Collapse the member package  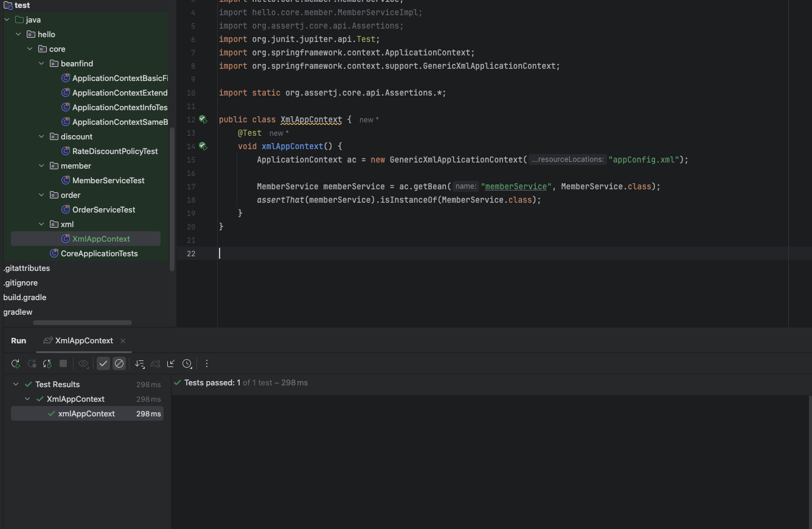42,166
